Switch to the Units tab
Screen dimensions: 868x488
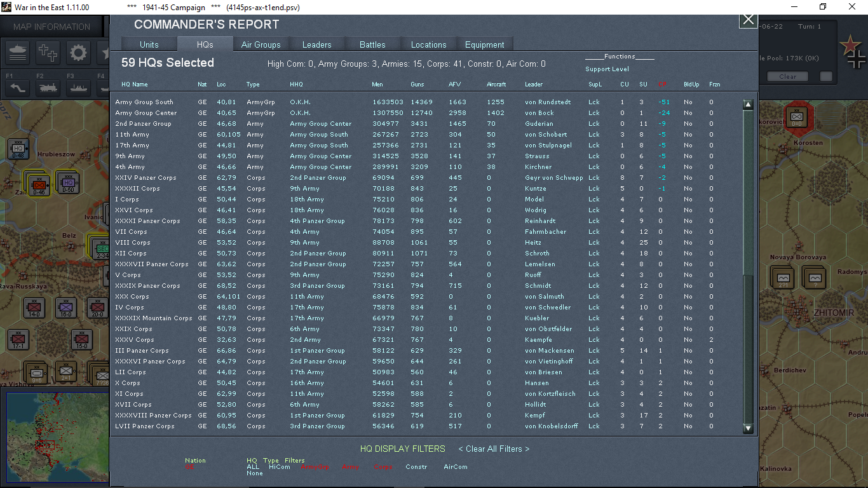[149, 44]
